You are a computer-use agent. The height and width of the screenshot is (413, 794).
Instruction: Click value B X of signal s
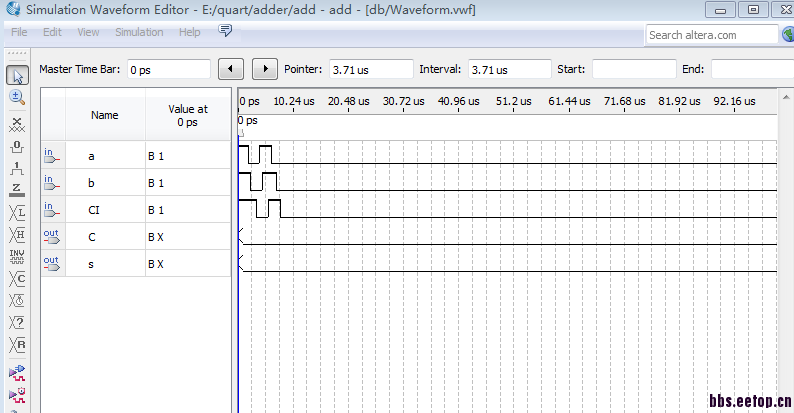(x=156, y=264)
